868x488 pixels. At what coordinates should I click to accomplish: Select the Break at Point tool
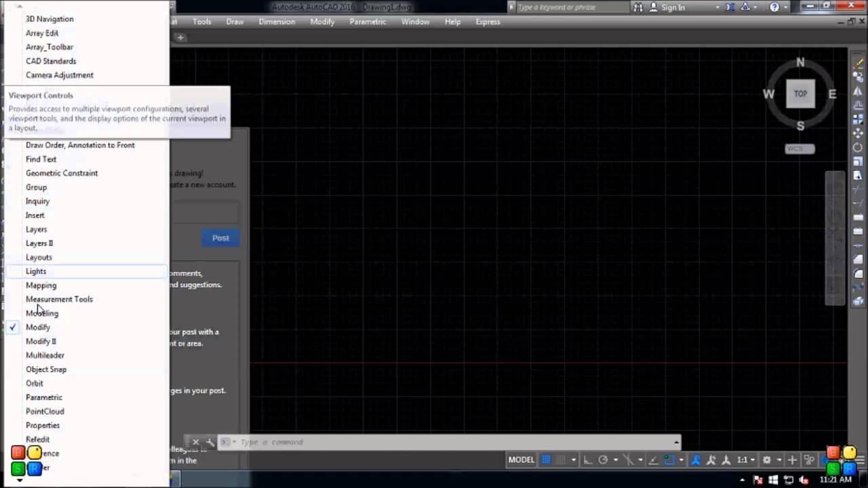click(858, 217)
